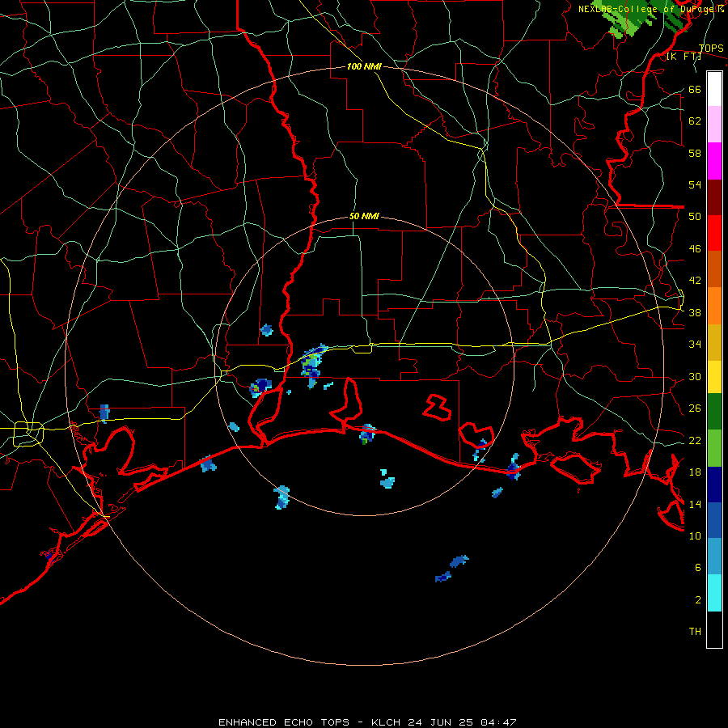Click the navy 18 kft legend swatch
The width and height of the screenshot is (728, 728).
(x=714, y=485)
